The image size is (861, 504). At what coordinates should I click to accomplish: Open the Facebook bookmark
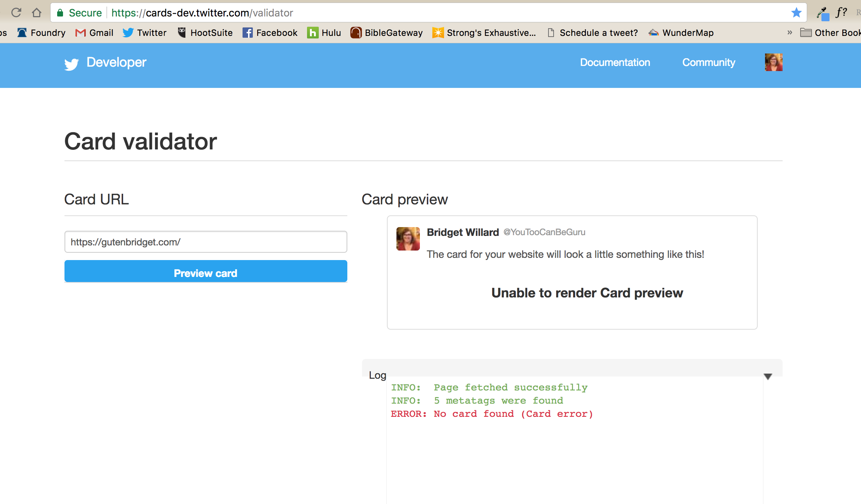click(270, 33)
